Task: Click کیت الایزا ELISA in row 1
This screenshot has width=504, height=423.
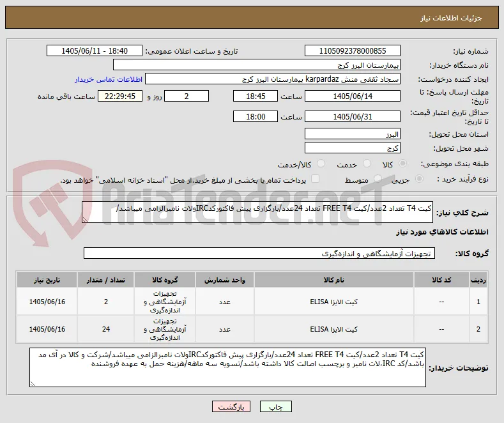Action: tap(333, 302)
